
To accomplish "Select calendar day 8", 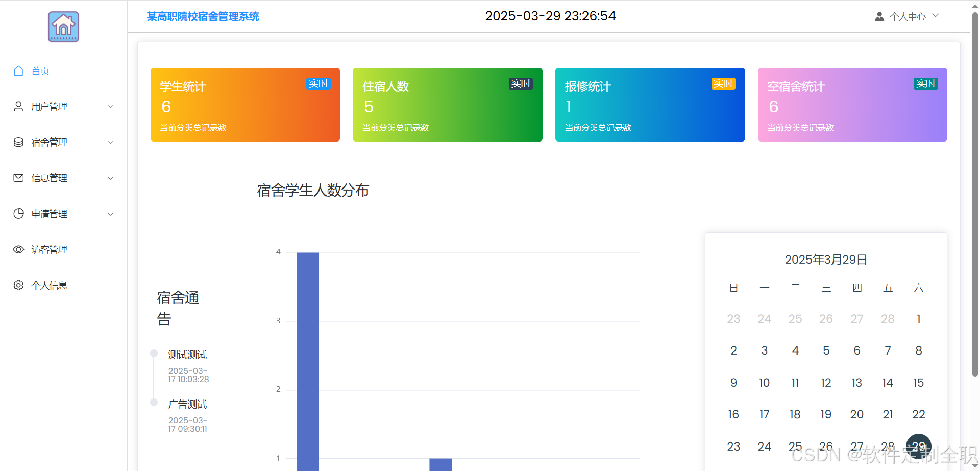I will click(919, 350).
